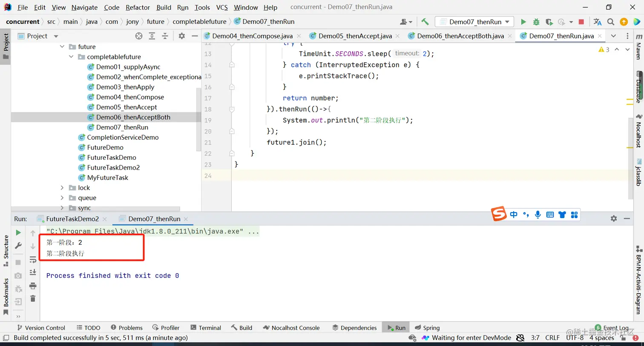Open Event Log from status bar

click(x=612, y=328)
